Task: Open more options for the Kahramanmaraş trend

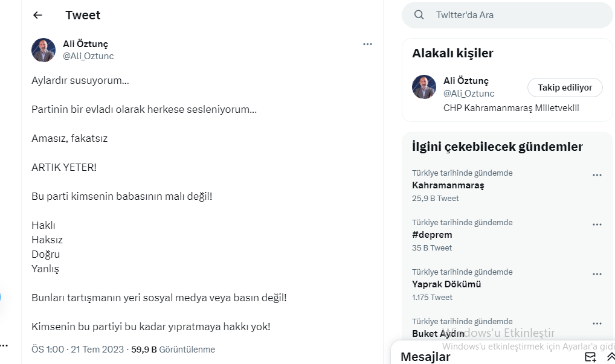Action: click(x=597, y=175)
